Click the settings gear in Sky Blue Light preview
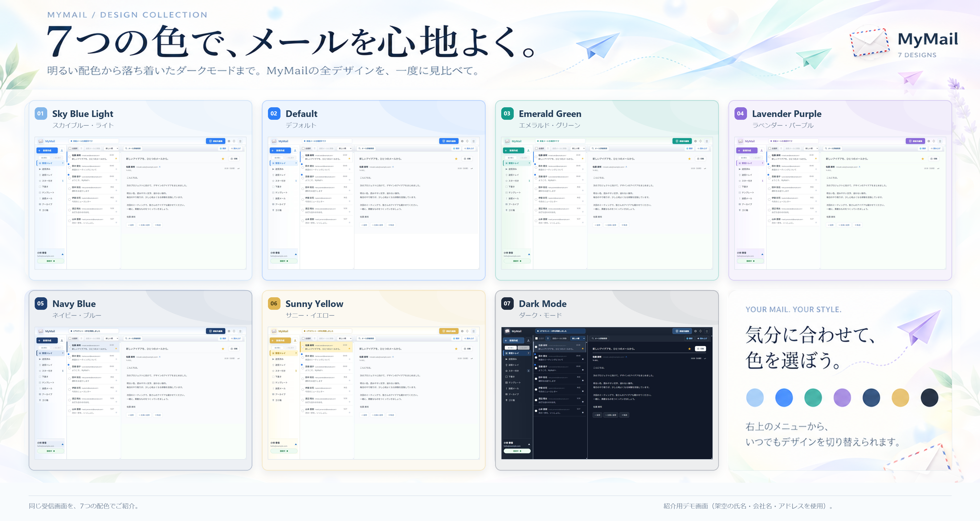The image size is (980, 521). point(229,141)
